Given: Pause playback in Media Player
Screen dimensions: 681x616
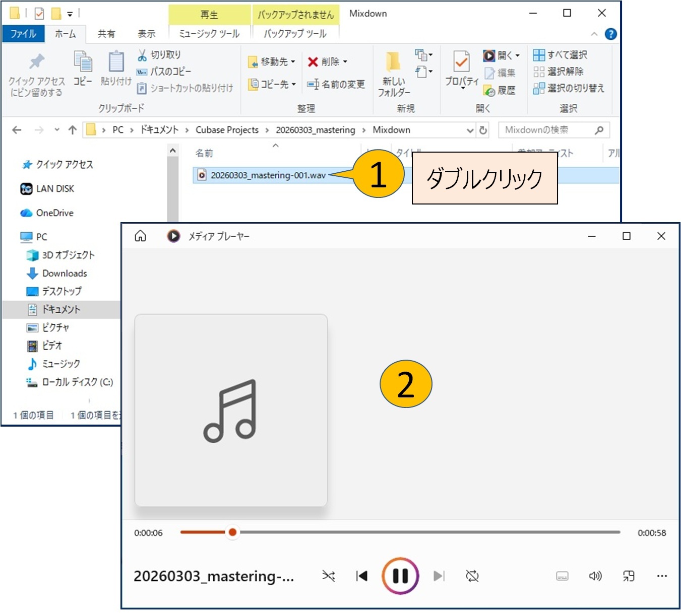Looking at the screenshot, I should (400, 576).
